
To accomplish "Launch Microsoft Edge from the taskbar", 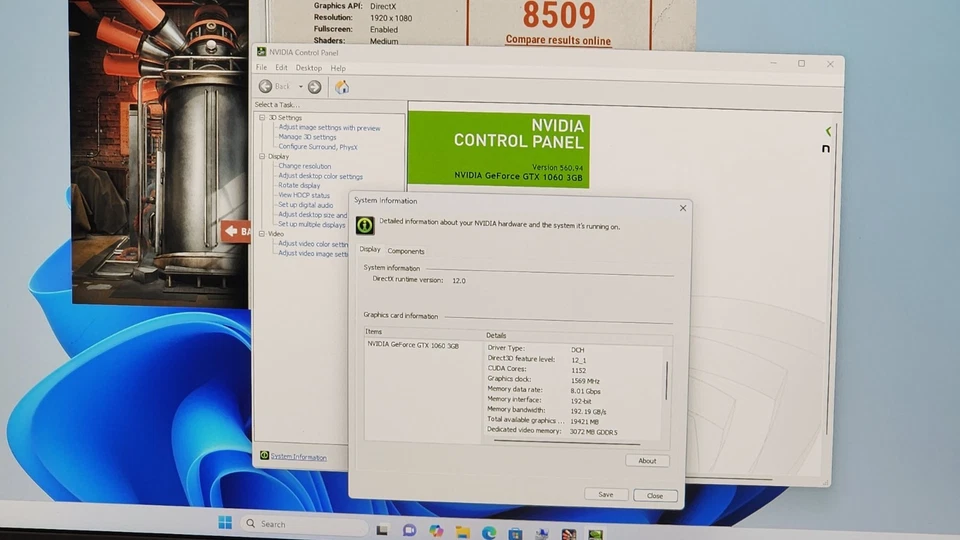I will [489, 533].
